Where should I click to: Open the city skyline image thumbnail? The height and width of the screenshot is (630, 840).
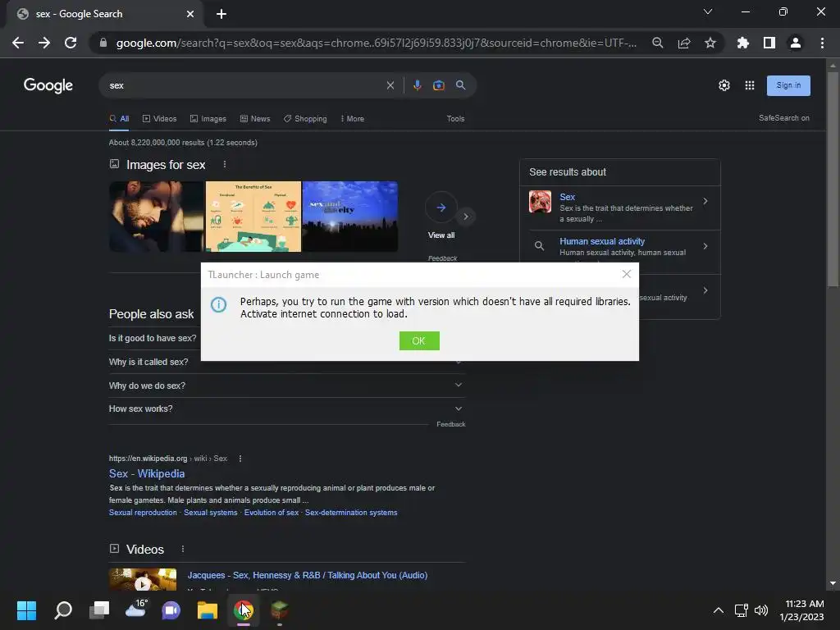coord(350,217)
